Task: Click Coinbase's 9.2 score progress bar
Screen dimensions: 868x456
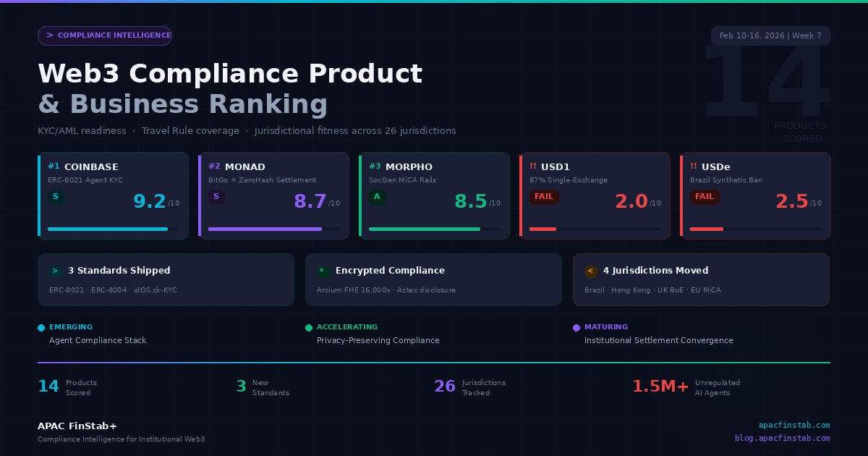Action: click(114, 229)
